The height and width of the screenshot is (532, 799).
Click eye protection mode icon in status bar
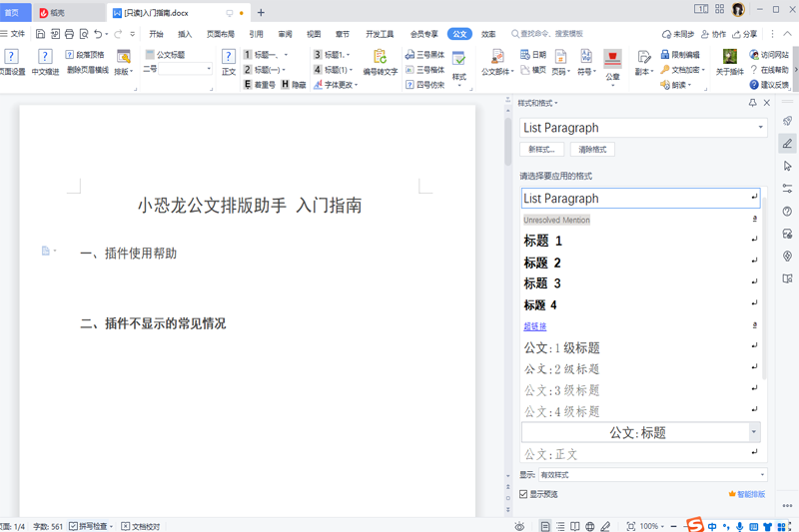(x=519, y=526)
